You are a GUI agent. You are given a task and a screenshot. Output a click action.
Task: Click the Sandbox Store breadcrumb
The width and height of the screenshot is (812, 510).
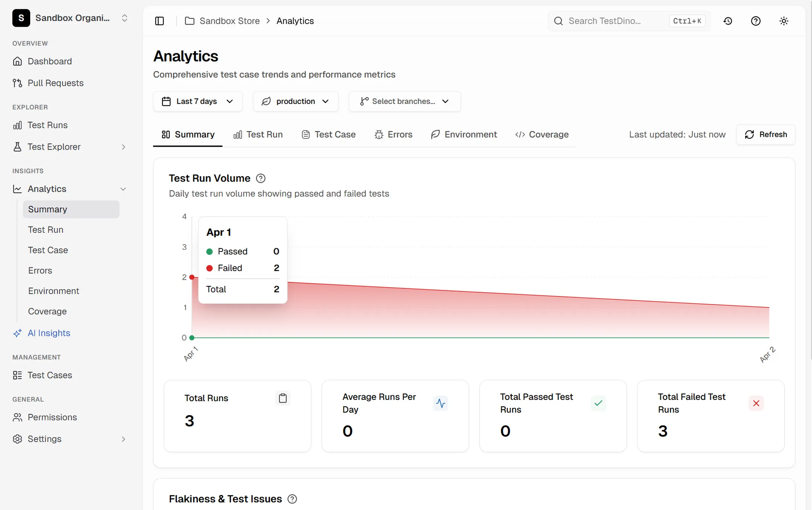[229, 21]
